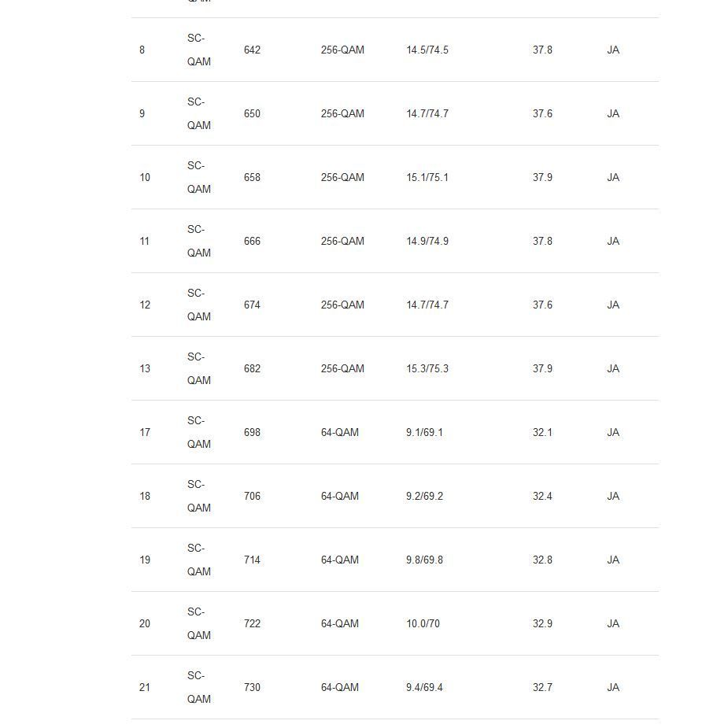Select the 650 frequency cell
This screenshot has width=728, height=728.
pos(252,114)
